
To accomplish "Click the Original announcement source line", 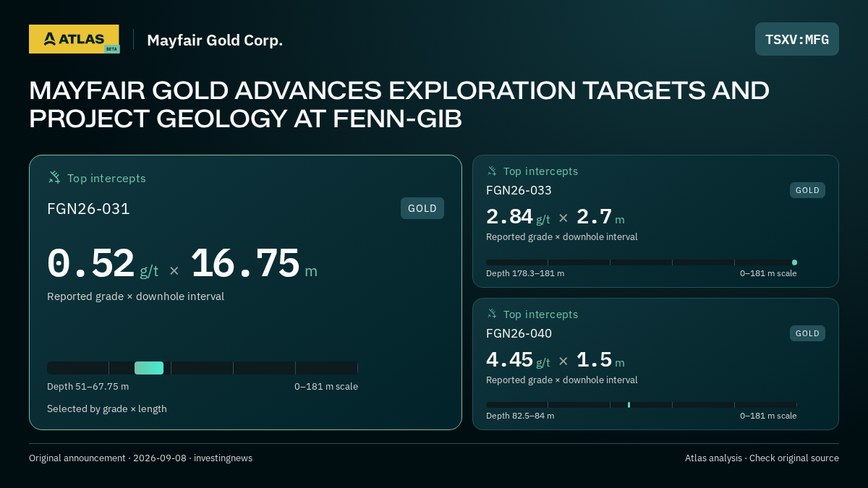I will (x=140, y=458).
